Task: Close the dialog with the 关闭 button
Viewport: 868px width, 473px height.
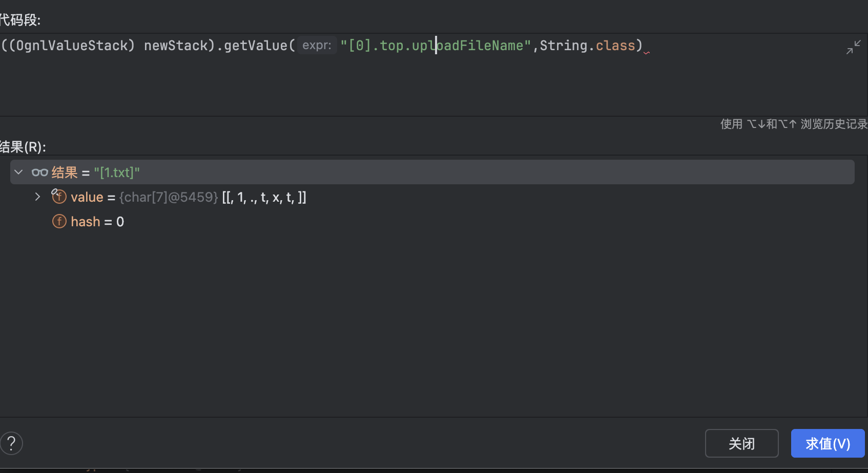Action: 741,443
